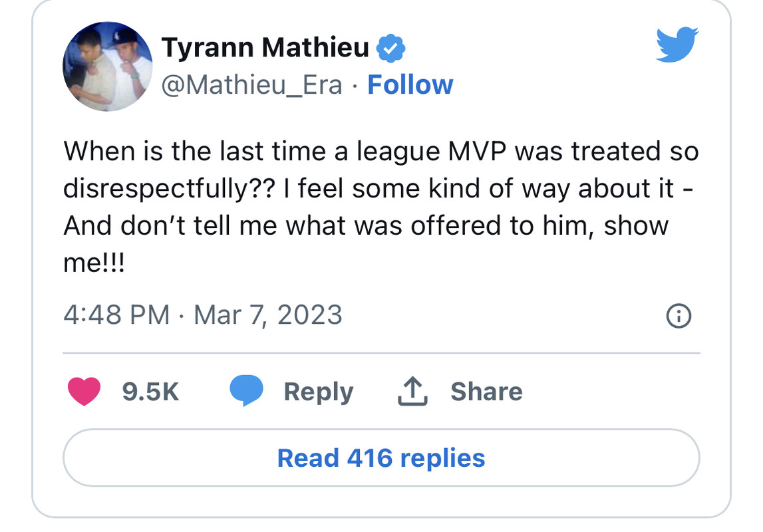Click 'me!!!' on the tweet's last line
The height and width of the screenshot is (532, 763).
[94, 263]
